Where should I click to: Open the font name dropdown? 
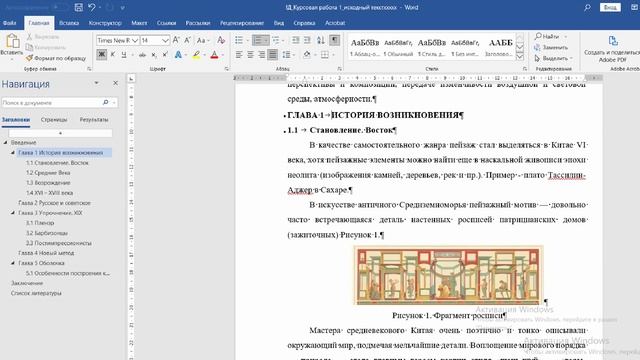[135, 40]
